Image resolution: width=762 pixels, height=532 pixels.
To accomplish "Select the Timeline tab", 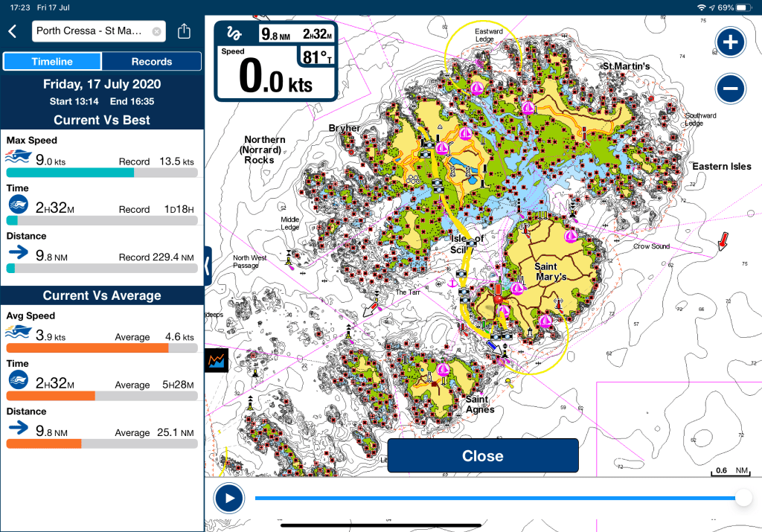I will point(52,62).
